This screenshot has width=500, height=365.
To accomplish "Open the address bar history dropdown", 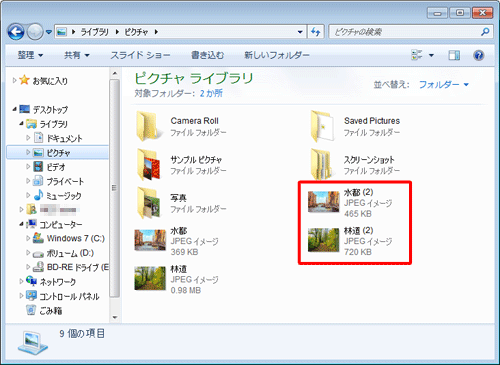I will (x=300, y=32).
